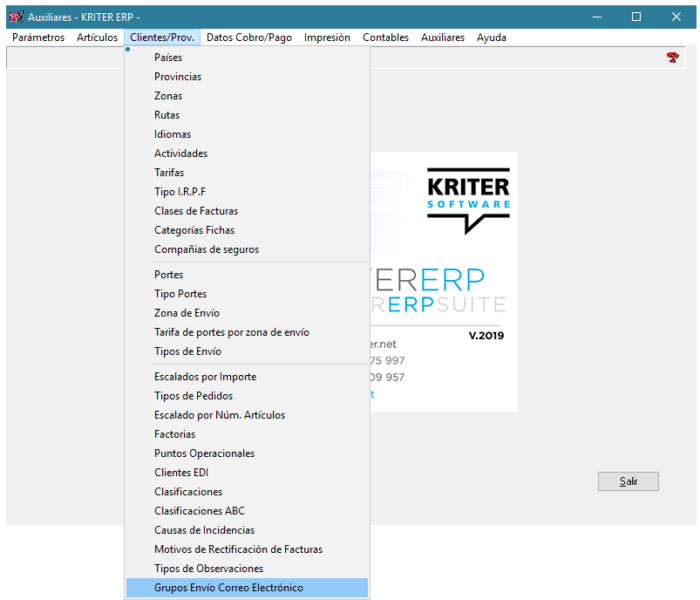
Task: Close the Auxiliares KRITER ERP window
Action: (676, 17)
